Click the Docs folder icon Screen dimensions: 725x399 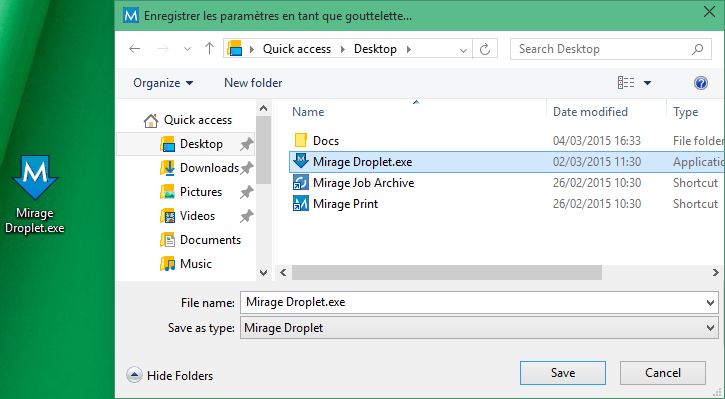301,140
